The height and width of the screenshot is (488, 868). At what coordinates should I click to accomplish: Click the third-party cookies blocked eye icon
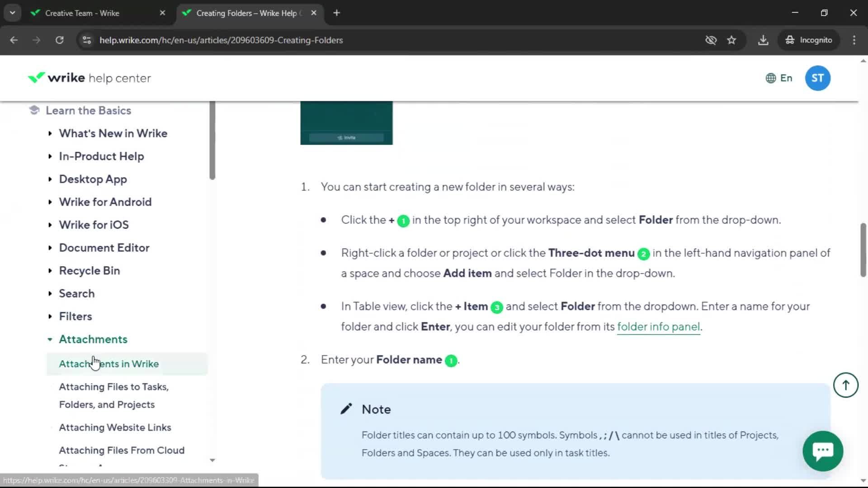pyautogui.click(x=711, y=40)
